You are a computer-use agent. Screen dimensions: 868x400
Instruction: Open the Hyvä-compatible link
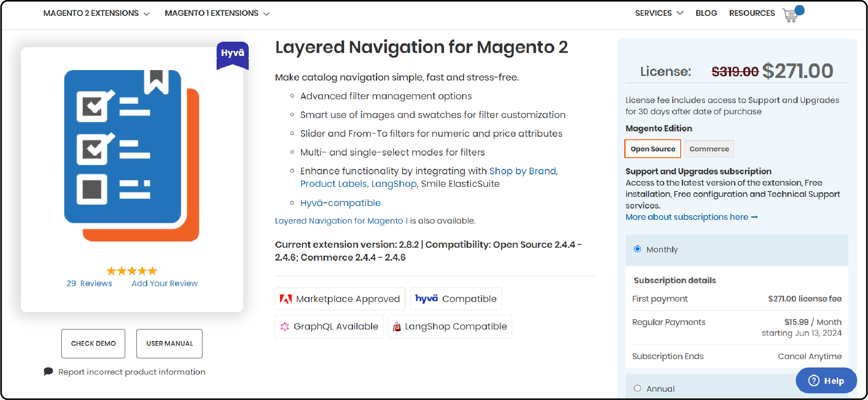[x=341, y=203]
